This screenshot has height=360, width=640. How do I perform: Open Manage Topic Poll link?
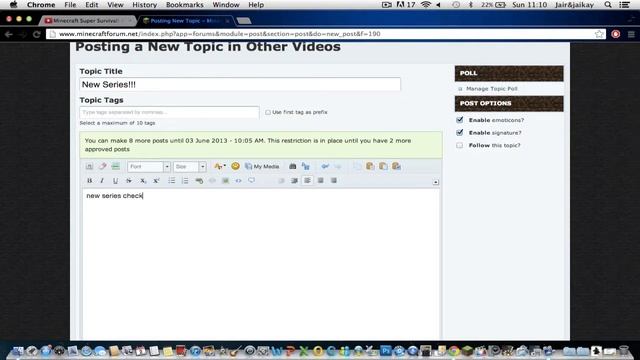(491, 89)
